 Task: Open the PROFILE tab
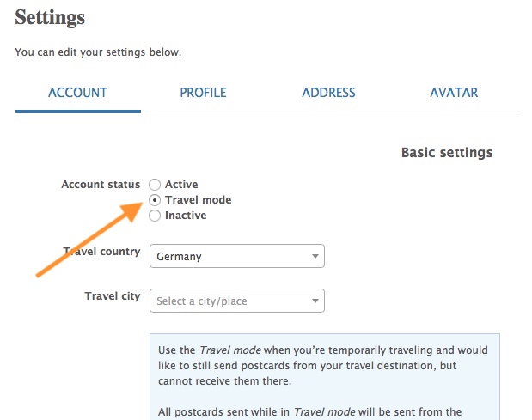click(x=203, y=93)
